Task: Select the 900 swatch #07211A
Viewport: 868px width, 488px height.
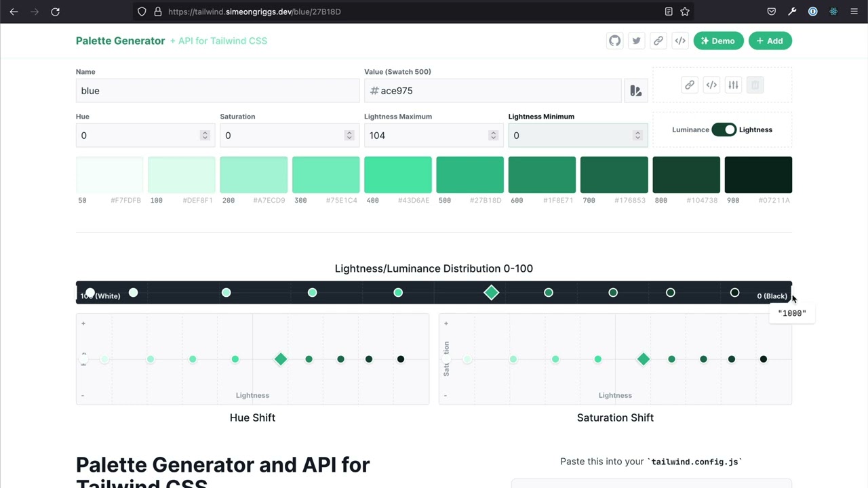Action: (758, 175)
